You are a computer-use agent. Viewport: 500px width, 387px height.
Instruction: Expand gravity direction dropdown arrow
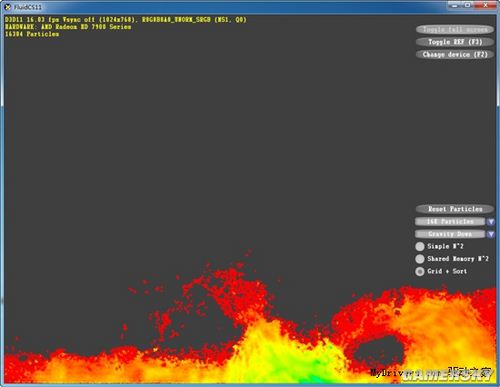tap(491, 234)
